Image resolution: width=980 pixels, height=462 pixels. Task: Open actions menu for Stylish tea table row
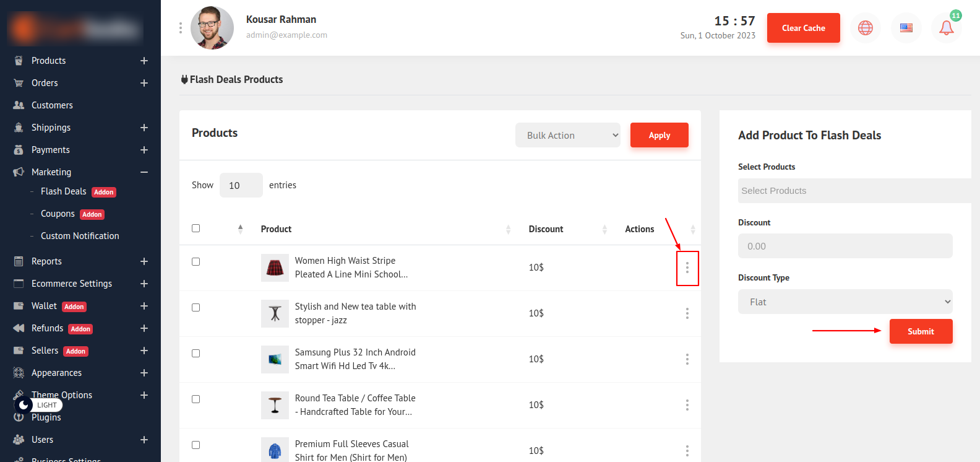(687, 313)
